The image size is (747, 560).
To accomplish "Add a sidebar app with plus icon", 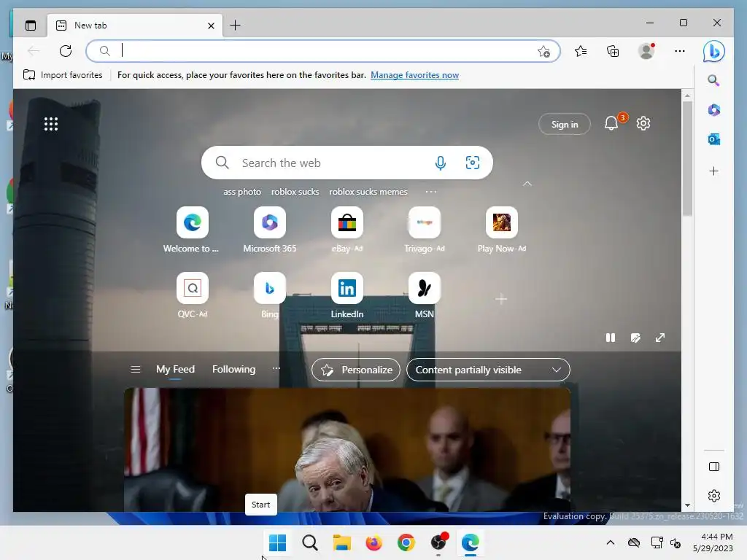I will [x=713, y=171].
